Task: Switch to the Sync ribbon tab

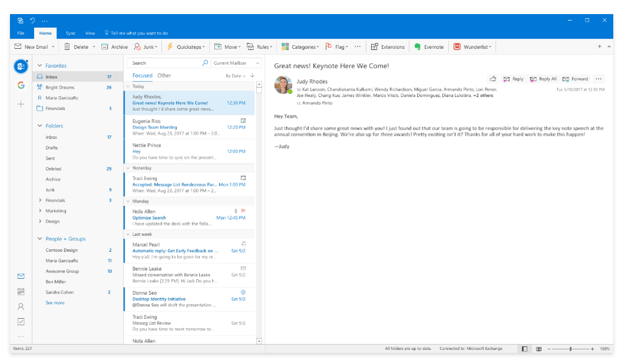Action: pos(70,33)
